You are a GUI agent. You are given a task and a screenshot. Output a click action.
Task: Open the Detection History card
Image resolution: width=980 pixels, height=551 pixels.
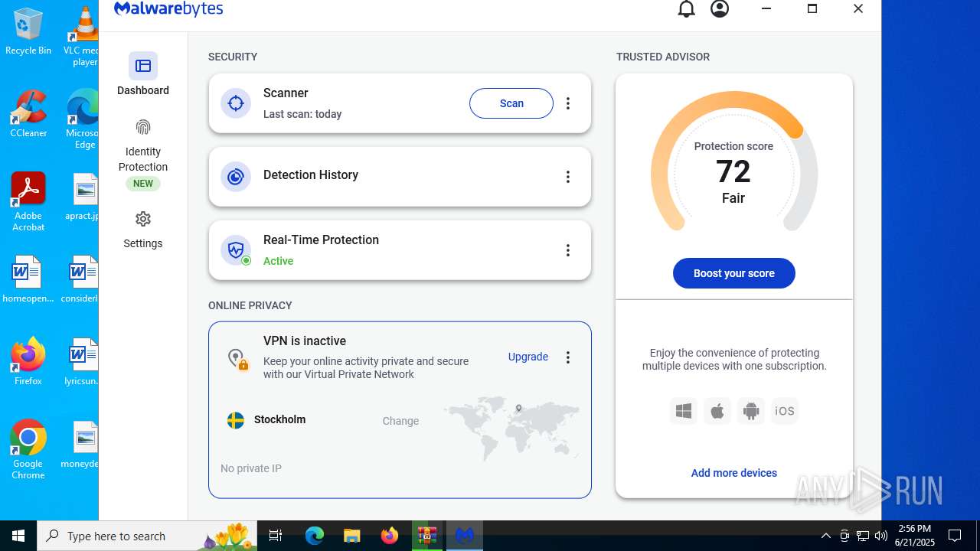(400, 177)
